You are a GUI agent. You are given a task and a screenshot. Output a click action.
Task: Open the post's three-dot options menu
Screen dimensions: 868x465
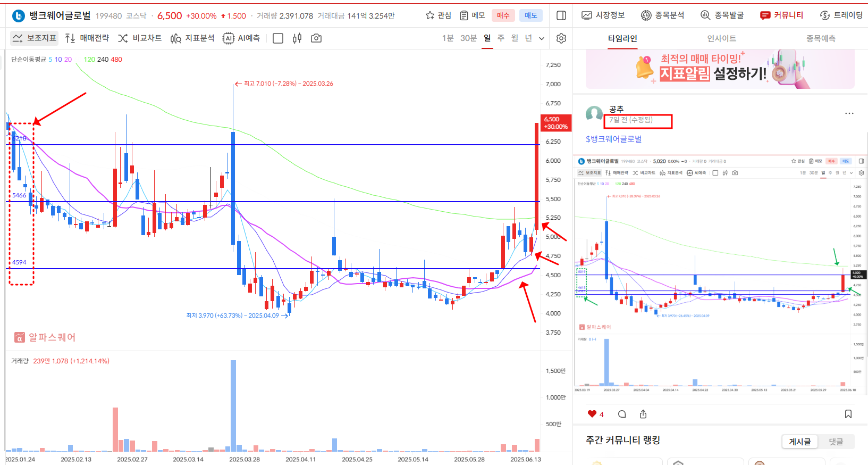849,113
